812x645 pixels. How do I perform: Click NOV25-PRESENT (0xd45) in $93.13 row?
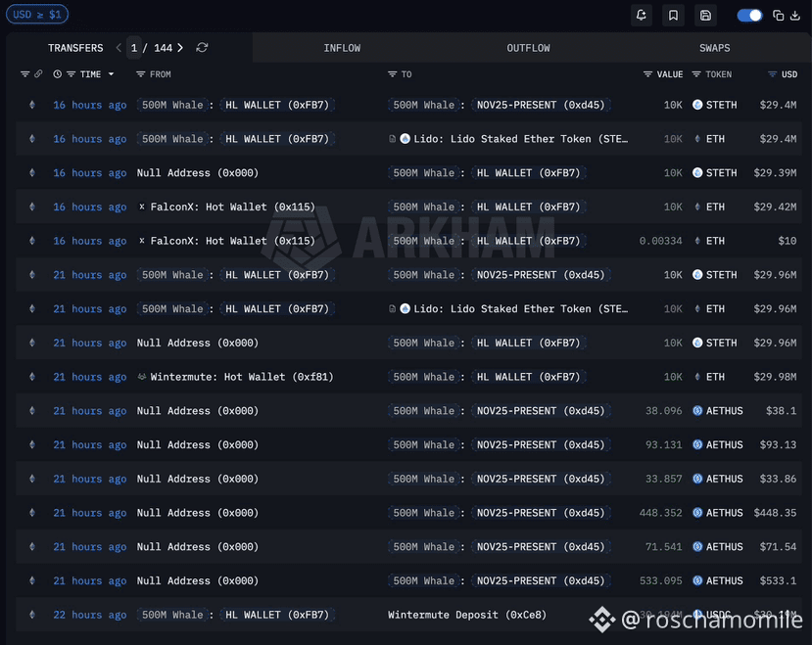[541, 444]
